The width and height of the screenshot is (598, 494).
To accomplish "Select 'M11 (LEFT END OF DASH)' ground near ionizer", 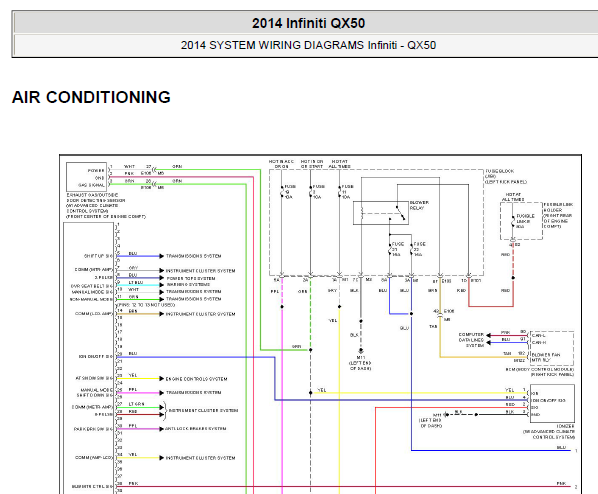I will (x=431, y=420).
